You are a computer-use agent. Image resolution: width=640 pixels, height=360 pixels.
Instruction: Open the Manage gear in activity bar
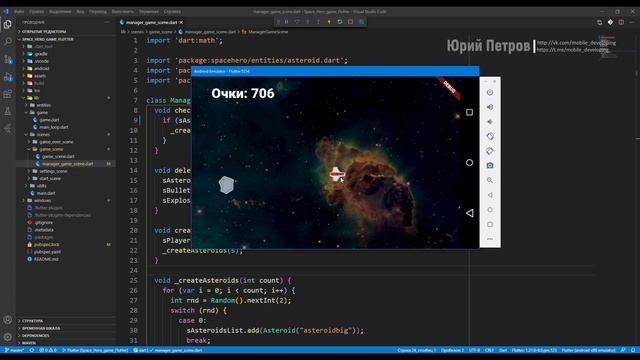pyautogui.click(x=8, y=337)
